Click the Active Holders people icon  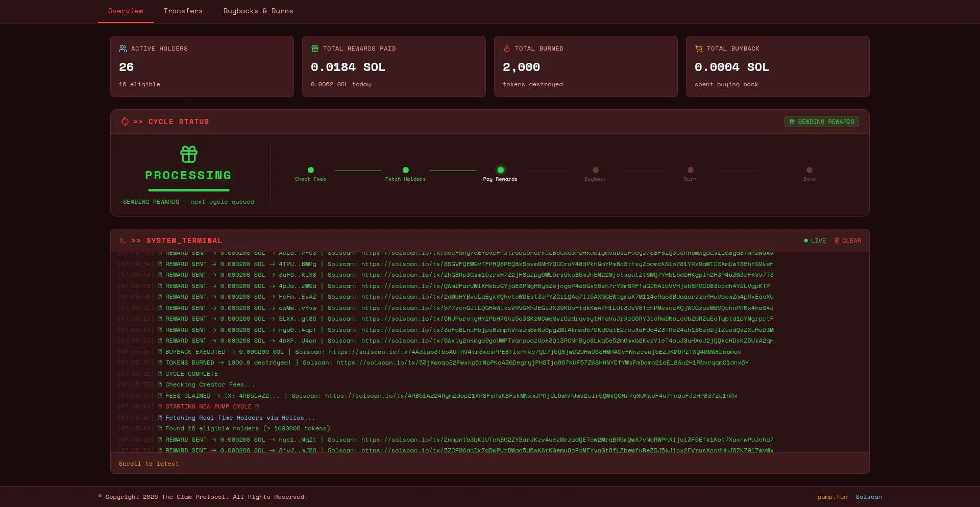tap(123, 49)
